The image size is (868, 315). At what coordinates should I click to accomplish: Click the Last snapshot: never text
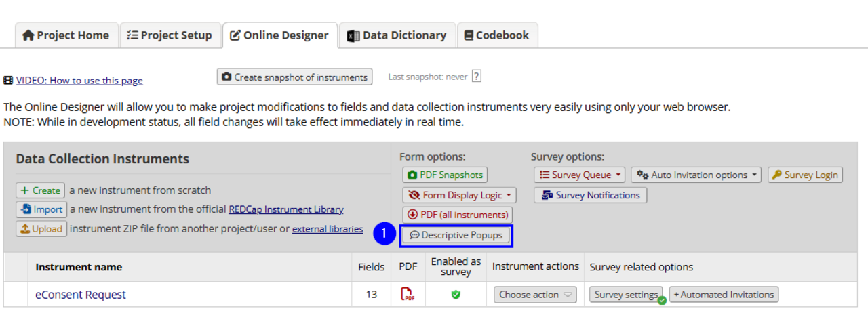[428, 77]
